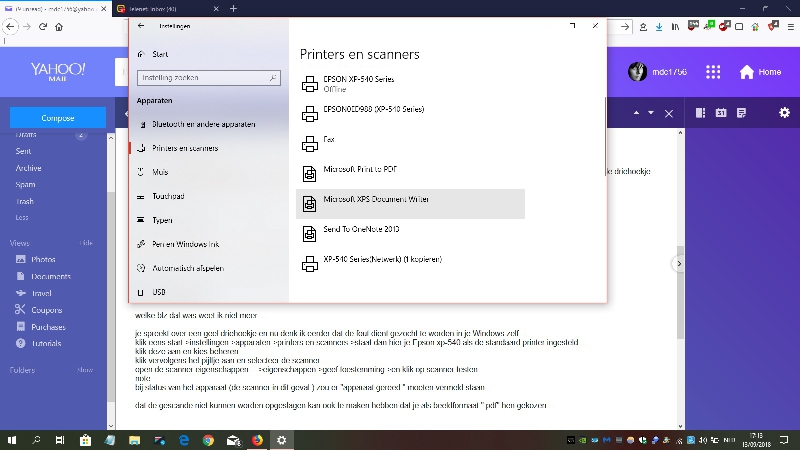Image resolution: width=800 pixels, height=450 pixels.
Task: Open the Yahoo Mail calendar icon
Action: pos(721,113)
